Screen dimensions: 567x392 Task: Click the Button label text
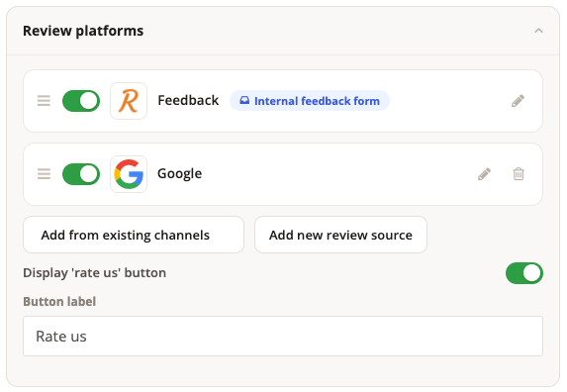pos(59,301)
